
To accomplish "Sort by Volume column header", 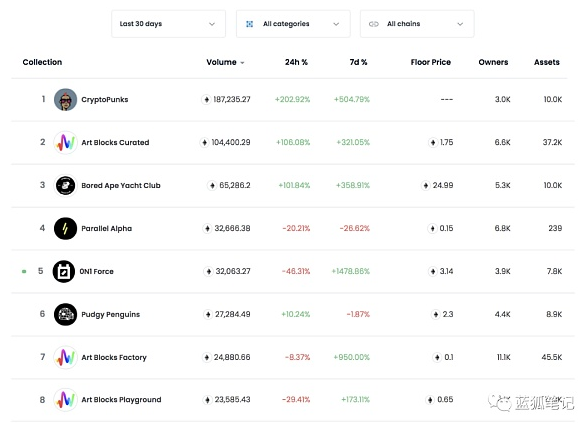I will [x=221, y=62].
